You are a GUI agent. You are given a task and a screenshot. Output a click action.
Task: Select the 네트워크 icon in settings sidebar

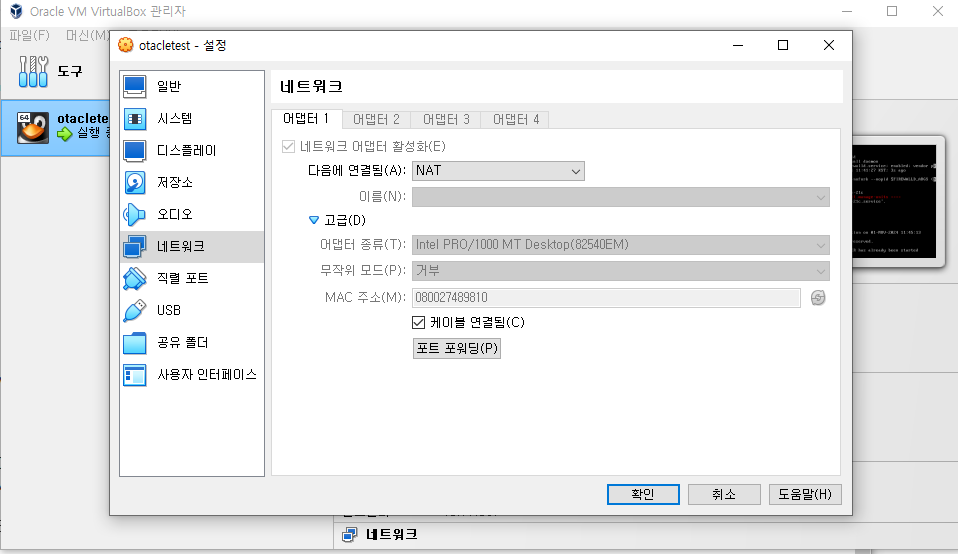click(x=134, y=246)
